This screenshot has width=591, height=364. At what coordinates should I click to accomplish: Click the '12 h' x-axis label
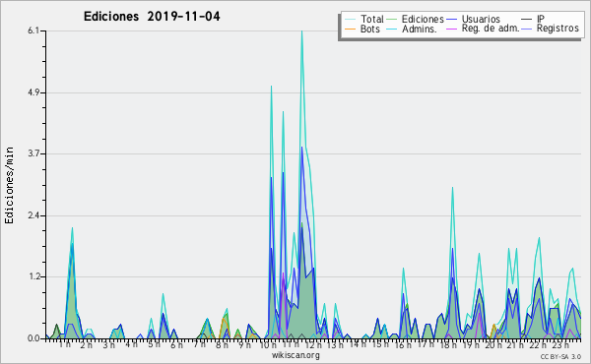[x=313, y=344]
